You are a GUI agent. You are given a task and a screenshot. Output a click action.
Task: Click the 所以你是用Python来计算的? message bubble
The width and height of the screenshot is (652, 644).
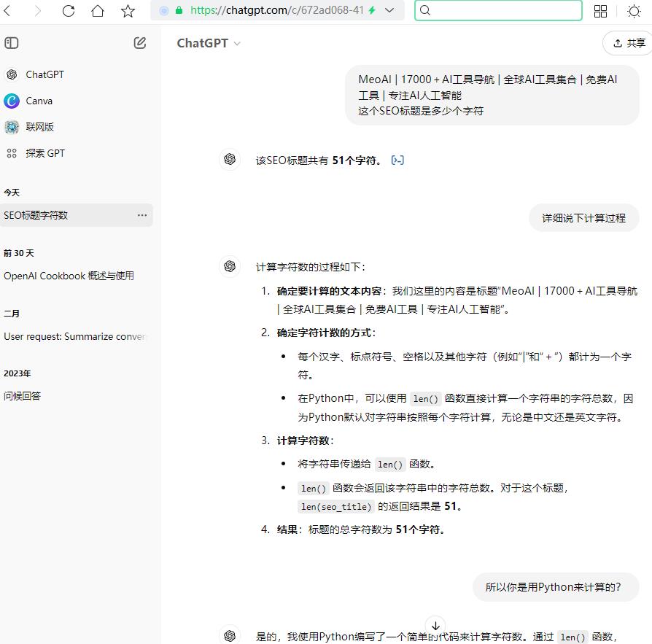coord(556,587)
